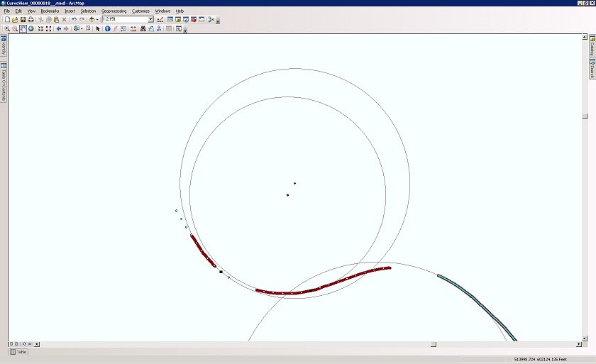Choose the Select Elements arrow tool

tap(98, 29)
